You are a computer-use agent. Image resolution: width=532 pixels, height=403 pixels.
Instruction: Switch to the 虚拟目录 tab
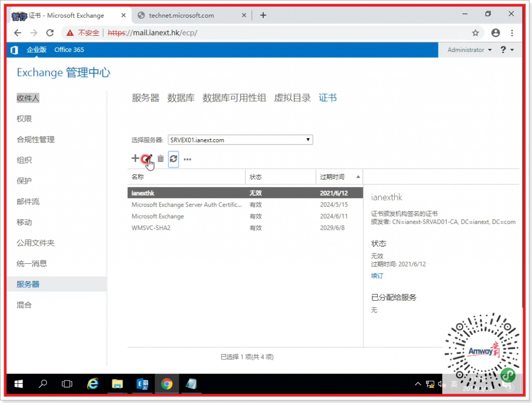coord(292,98)
